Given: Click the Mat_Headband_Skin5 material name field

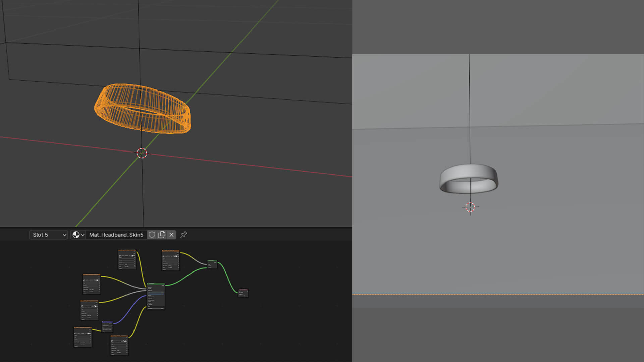Looking at the screenshot, I should coord(116,235).
